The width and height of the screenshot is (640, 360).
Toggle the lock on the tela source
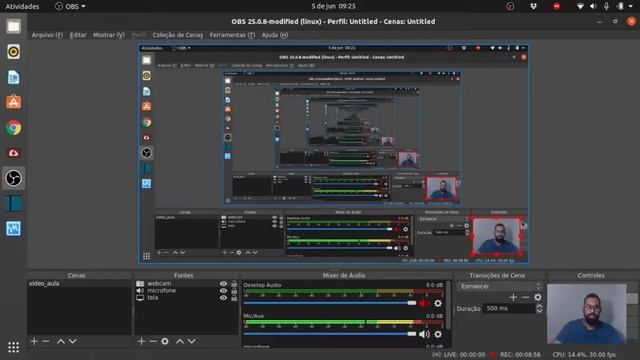coord(234,298)
